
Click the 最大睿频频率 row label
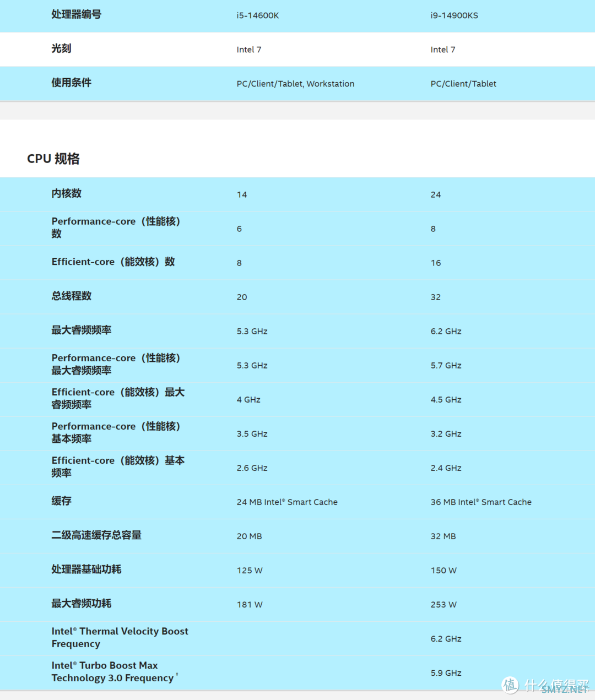coord(82,330)
